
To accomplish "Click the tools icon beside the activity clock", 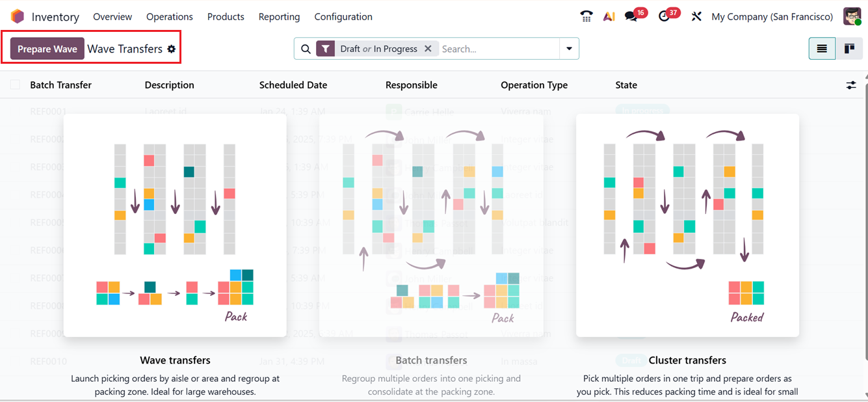I will [x=696, y=16].
